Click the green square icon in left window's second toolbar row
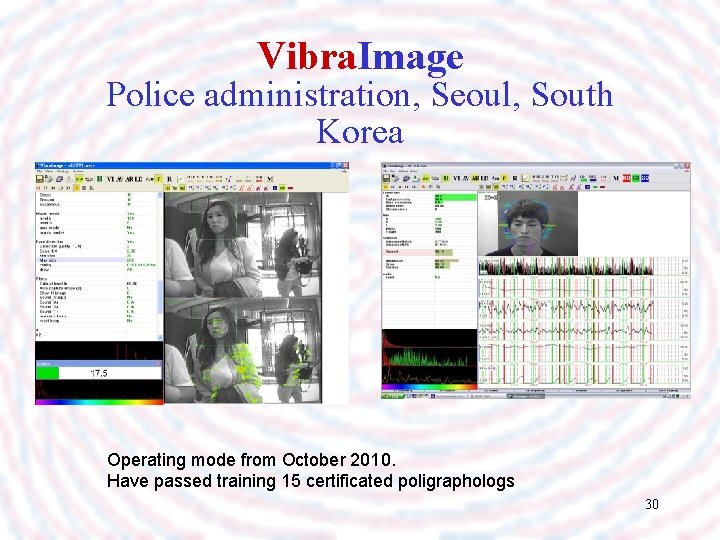 (x=282, y=188)
